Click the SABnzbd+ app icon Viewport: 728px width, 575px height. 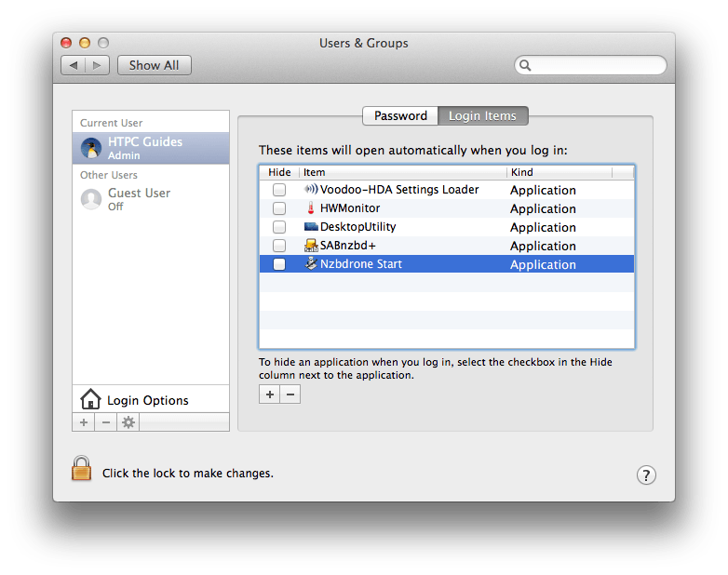pos(311,246)
